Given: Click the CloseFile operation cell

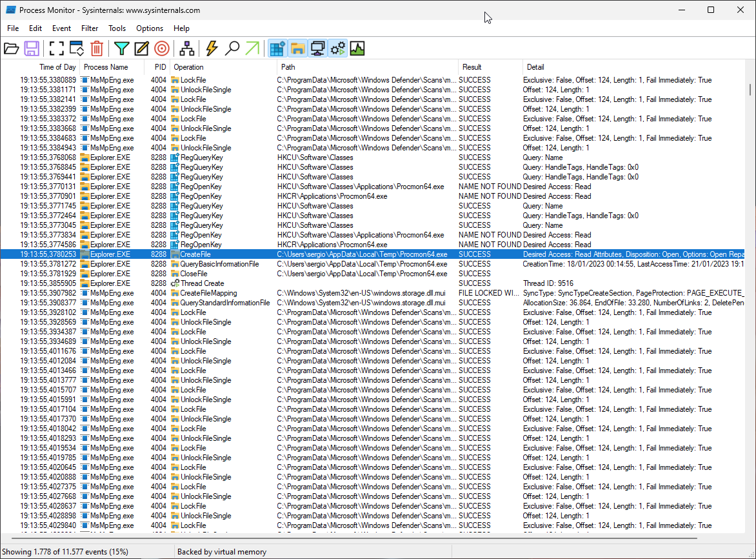Looking at the screenshot, I should pyautogui.click(x=194, y=274).
